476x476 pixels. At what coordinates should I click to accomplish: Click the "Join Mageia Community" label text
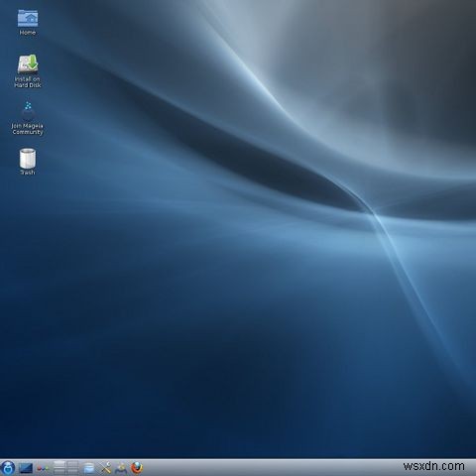click(x=28, y=129)
